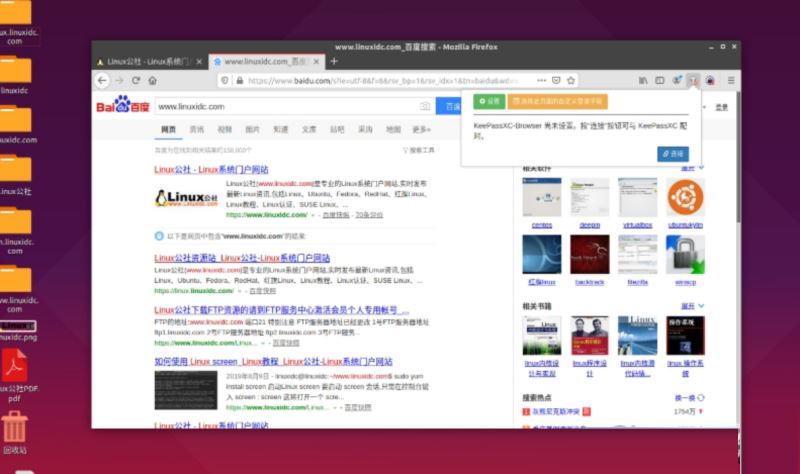Click blue 连接 connect button in KeePassXC popup

point(673,154)
